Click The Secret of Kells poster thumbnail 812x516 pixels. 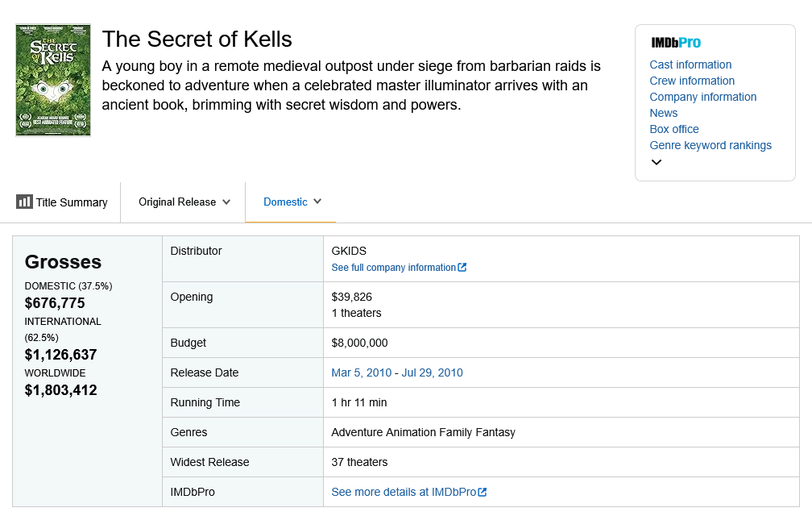pos(53,80)
